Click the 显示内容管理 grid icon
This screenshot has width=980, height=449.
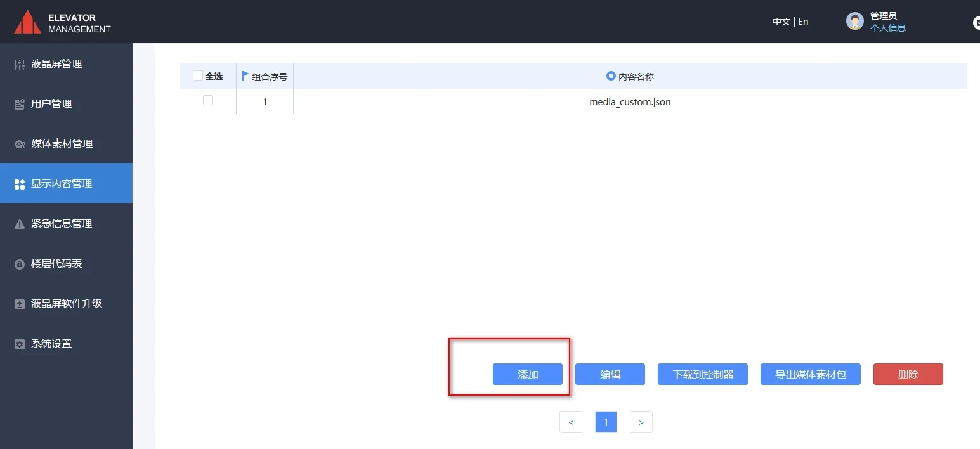pyautogui.click(x=20, y=184)
